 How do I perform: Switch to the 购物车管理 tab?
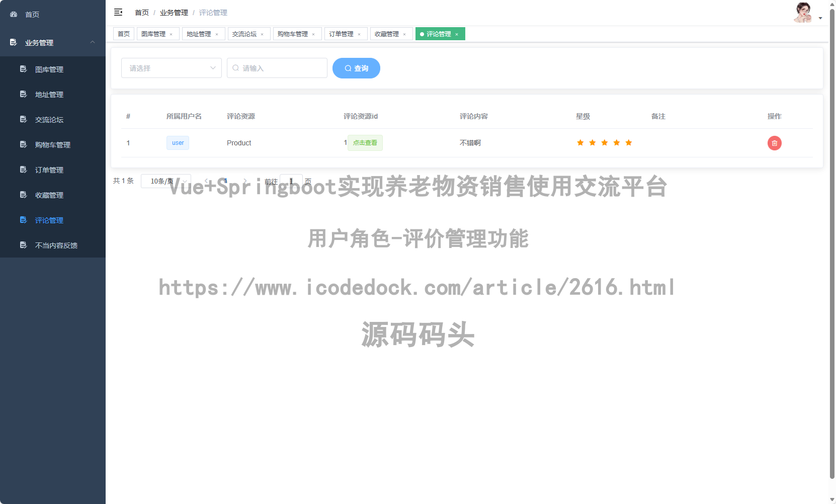[x=293, y=34]
